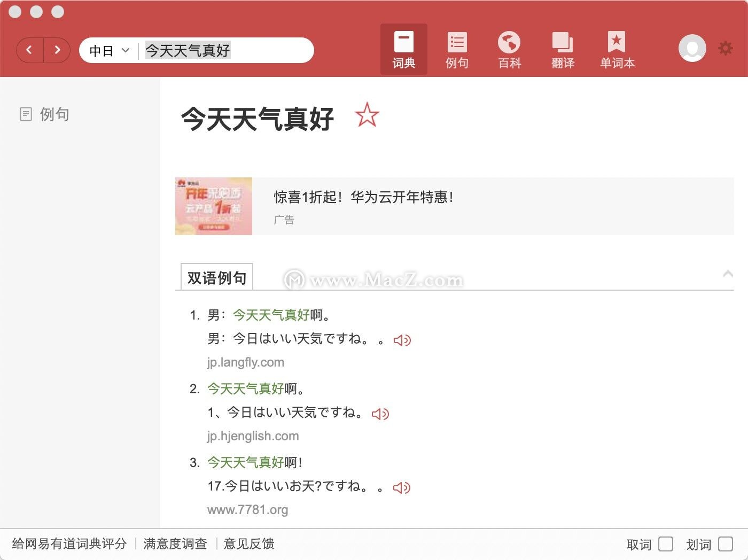Play audio for second example sentence
The width and height of the screenshot is (748, 560).
pos(380,414)
